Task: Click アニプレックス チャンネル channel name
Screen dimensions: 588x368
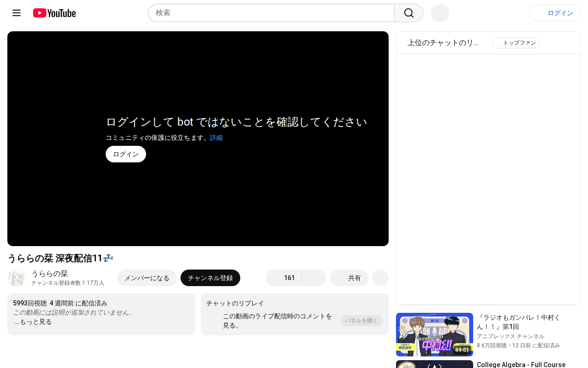Action: pos(510,336)
